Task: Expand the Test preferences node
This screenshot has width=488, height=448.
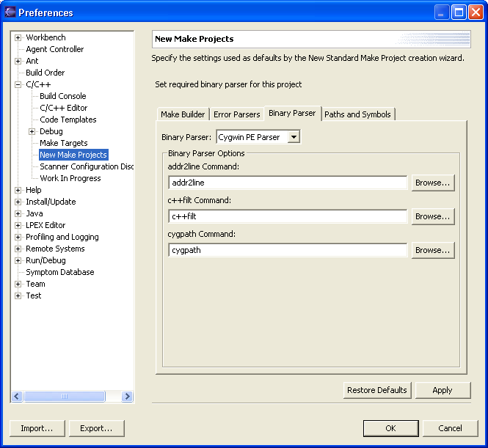Action: (x=18, y=295)
